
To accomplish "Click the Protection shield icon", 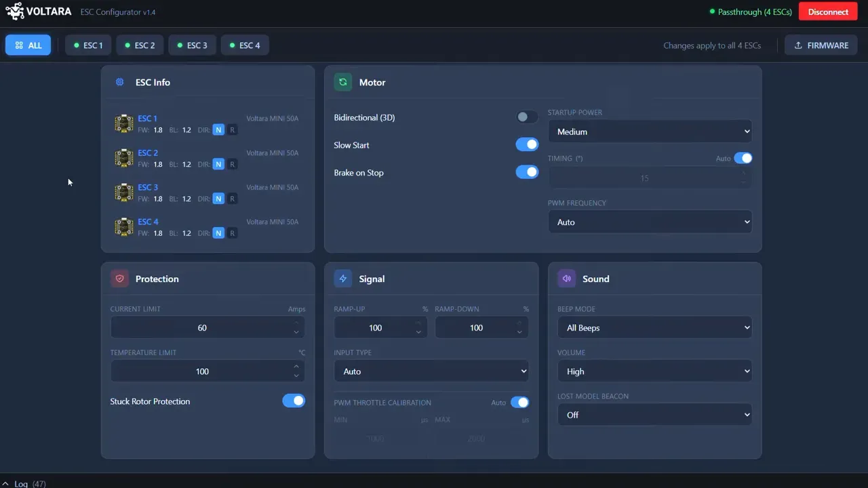I will [x=119, y=279].
